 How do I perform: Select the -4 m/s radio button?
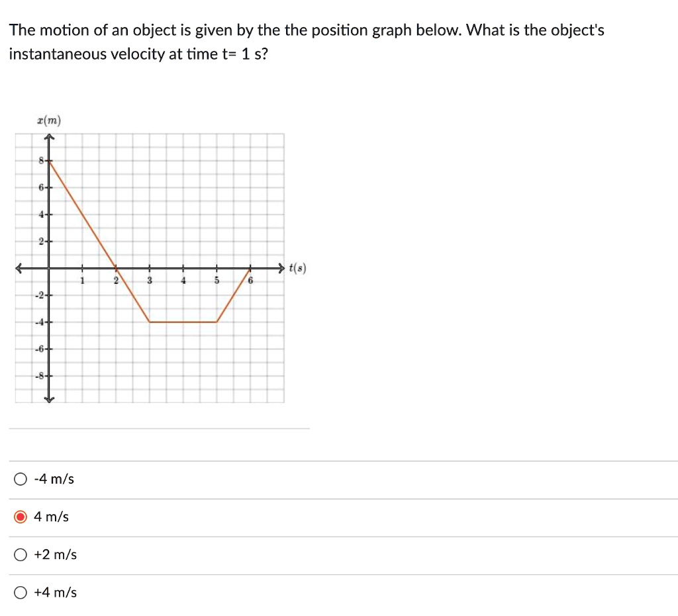tap(20, 478)
